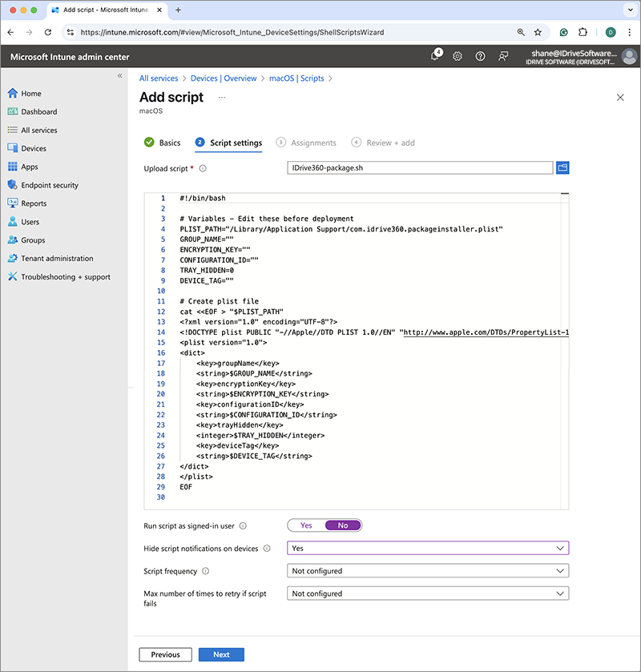Go to the Assignments step tab
641x672 pixels.
click(x=306, y=143)
